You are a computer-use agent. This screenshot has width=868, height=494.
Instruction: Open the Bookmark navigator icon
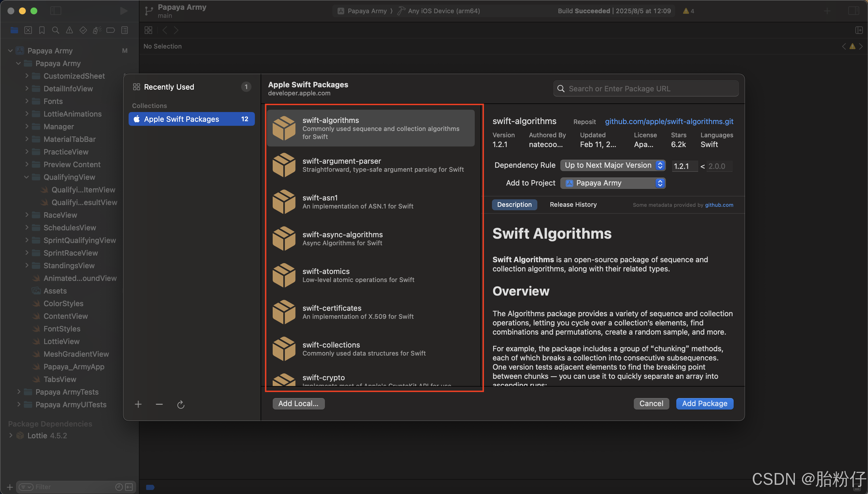click(x=42, y=30)
